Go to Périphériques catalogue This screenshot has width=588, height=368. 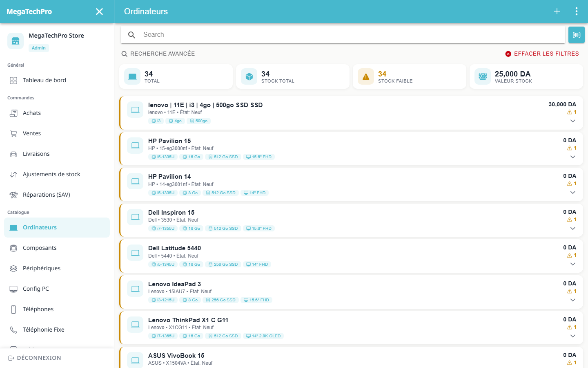pos(57,269)
